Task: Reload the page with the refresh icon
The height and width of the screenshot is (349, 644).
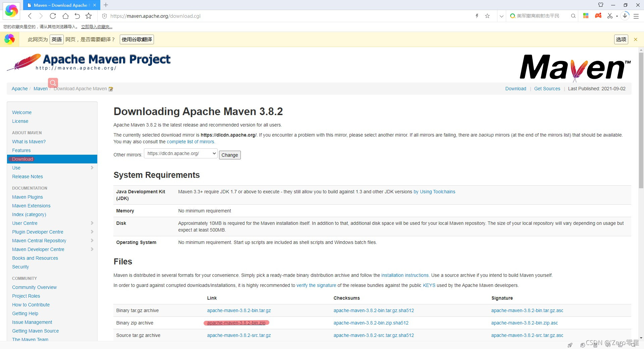Action: point(53,16)
